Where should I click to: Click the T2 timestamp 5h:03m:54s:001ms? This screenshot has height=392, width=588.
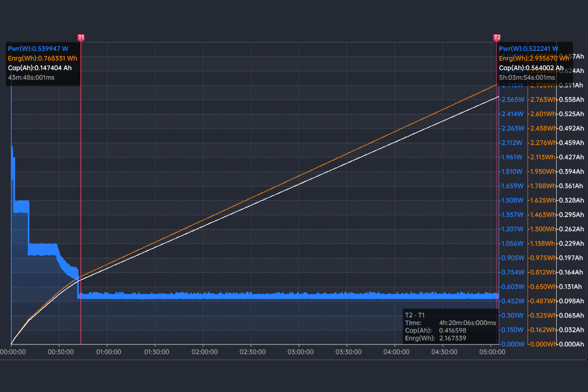click(527, 77)
